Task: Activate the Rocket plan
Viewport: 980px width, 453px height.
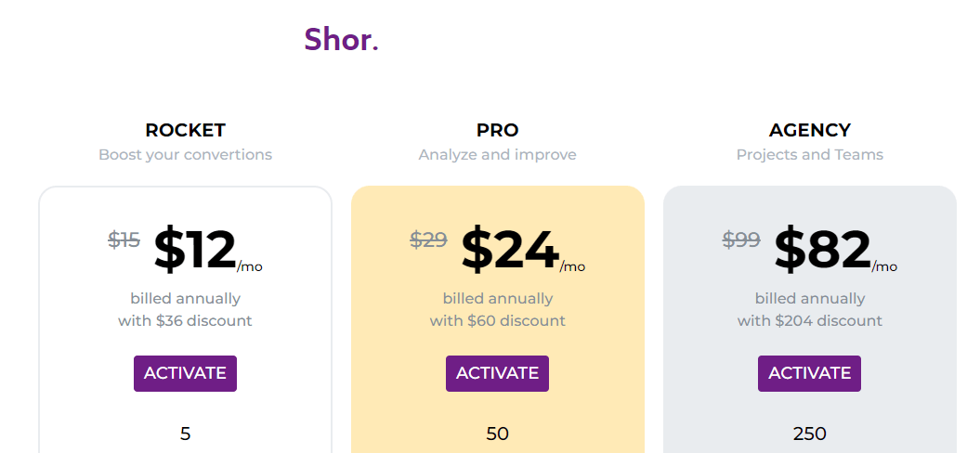Action: point(185,373)
